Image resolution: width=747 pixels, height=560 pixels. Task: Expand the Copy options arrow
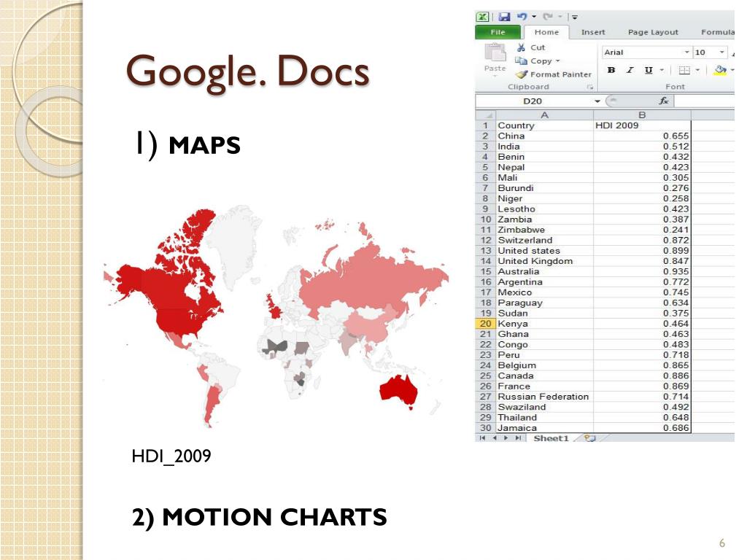tap(557, 61)
